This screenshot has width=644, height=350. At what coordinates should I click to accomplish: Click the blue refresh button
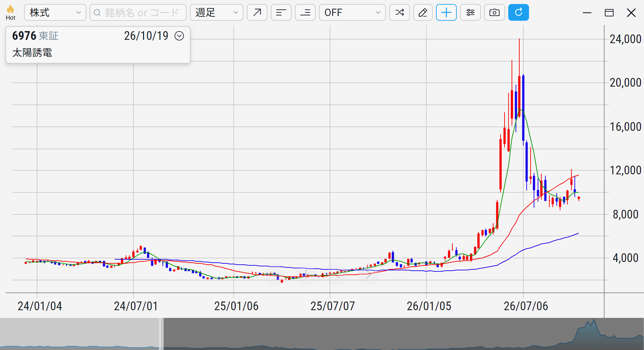click(x=519, y=13)
